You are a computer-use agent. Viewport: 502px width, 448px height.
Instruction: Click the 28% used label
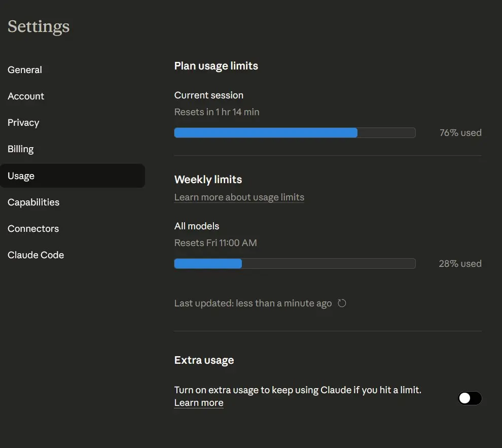[460, 264]
